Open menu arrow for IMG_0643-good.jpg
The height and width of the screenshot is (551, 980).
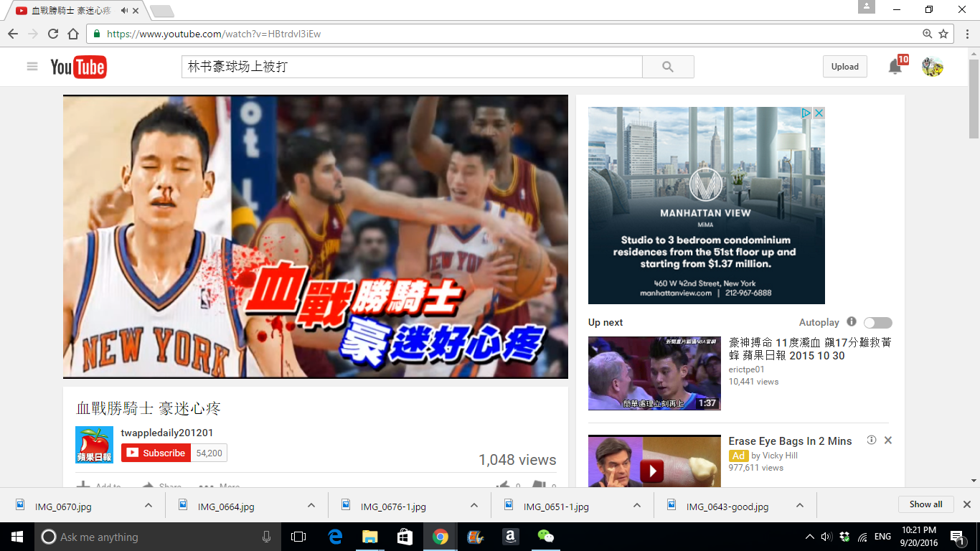tap(800, 506)
